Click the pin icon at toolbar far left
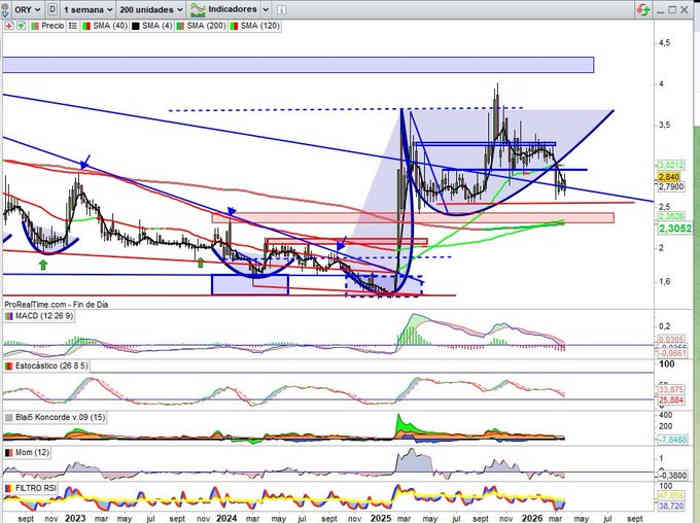Image resolution: width=700 pixels, height=523 pixels. click(x=6, y=8)
